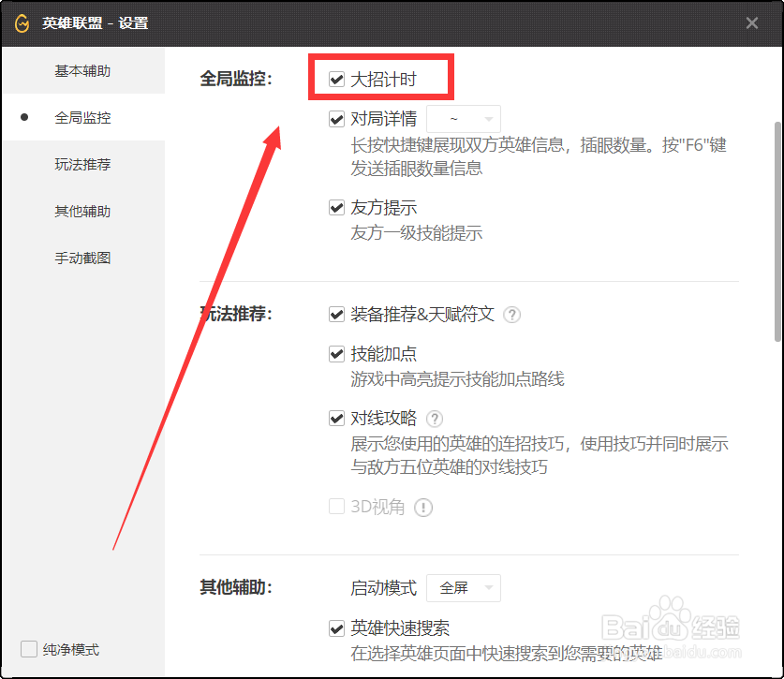Open the 对局详情 hotkey dropdown

(x=464, y=119)
